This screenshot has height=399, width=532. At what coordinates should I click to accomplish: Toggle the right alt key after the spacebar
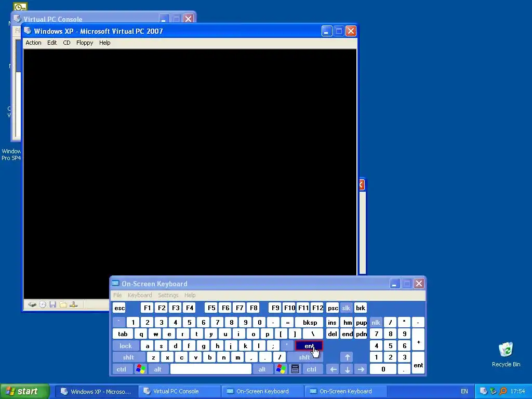pos(262,369)
